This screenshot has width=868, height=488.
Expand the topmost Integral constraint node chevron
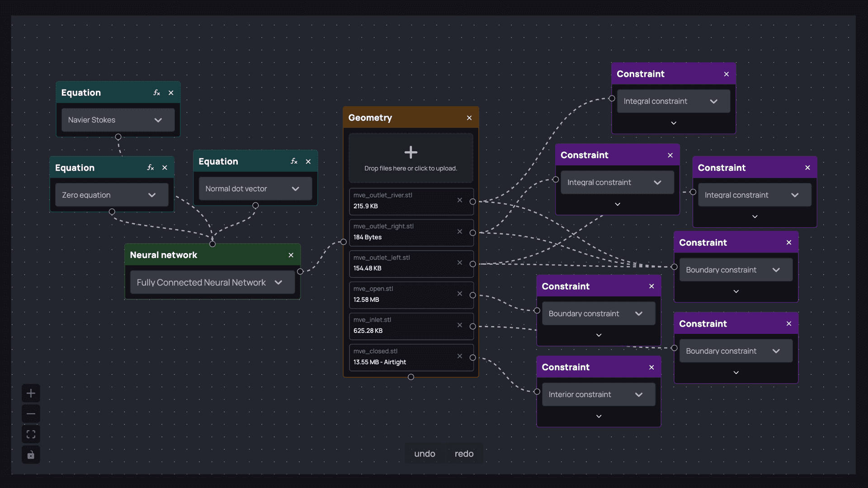coord(674,123)
